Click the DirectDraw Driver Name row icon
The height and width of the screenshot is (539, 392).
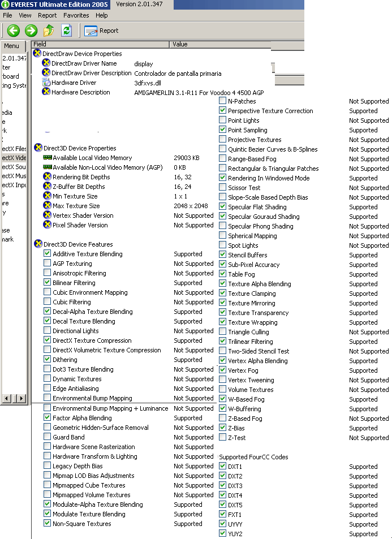46,63
